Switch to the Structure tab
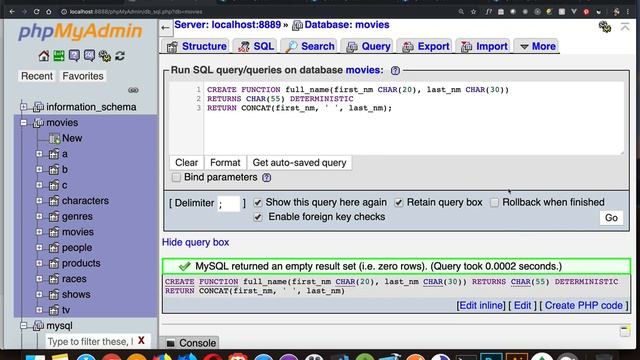This screenshot has height=360, width=640. (197, 46)
